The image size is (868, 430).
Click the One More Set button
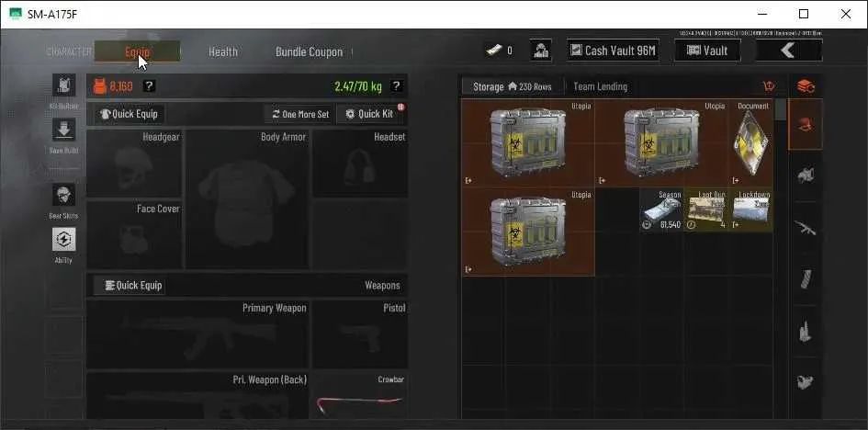tap(300, 114)
